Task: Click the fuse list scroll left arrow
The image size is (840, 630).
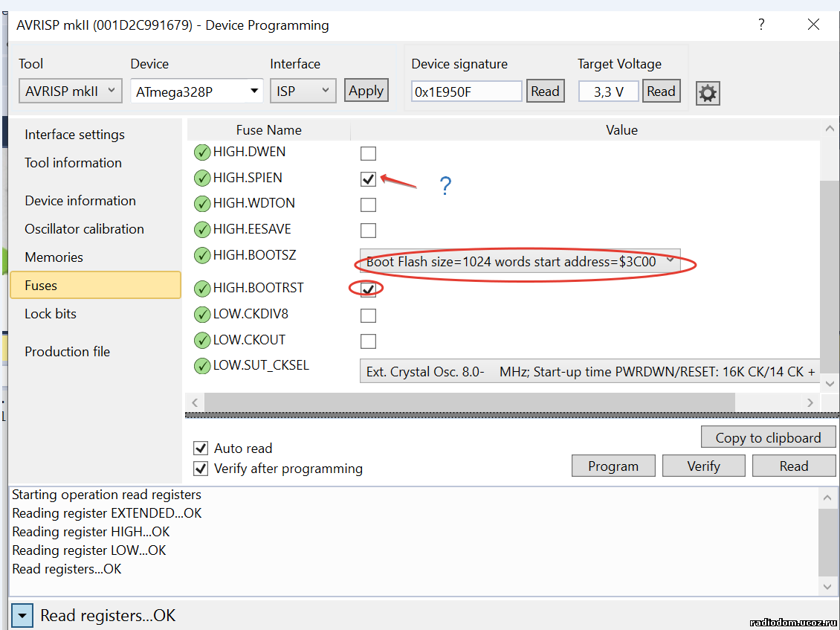Action: pyautogui.click(x=195, y=402)
